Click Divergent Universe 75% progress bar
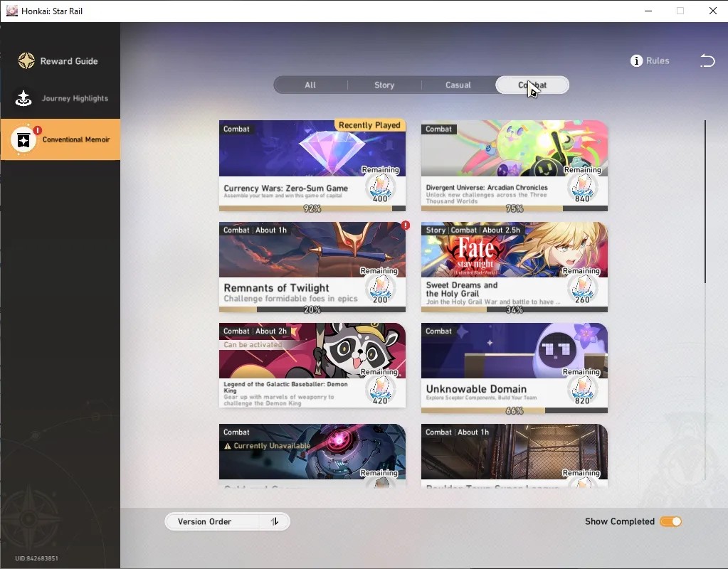The height and width of the screenshot is (569, 728). tap(515, 208)
